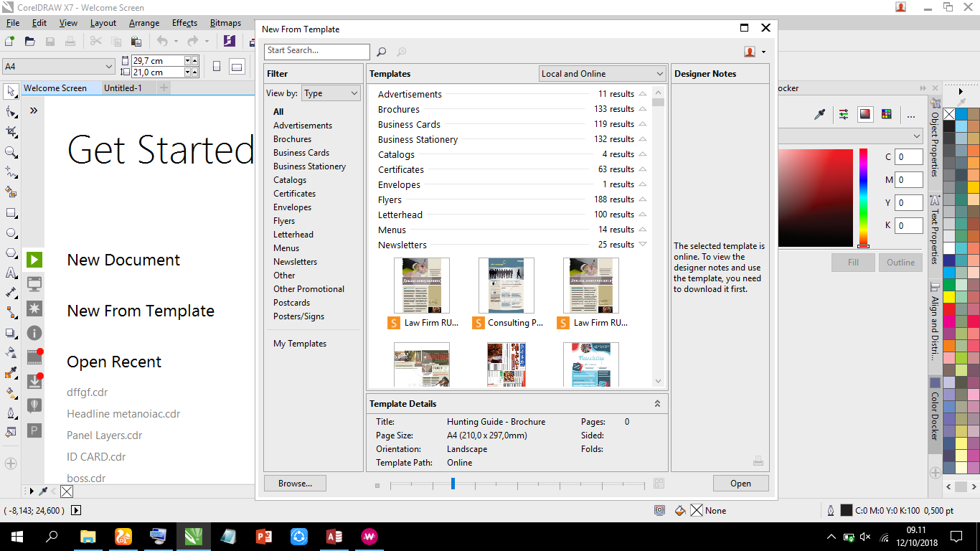Select the Shape edit tool
The width and height of the screenshot is (980, 551).
11,112
